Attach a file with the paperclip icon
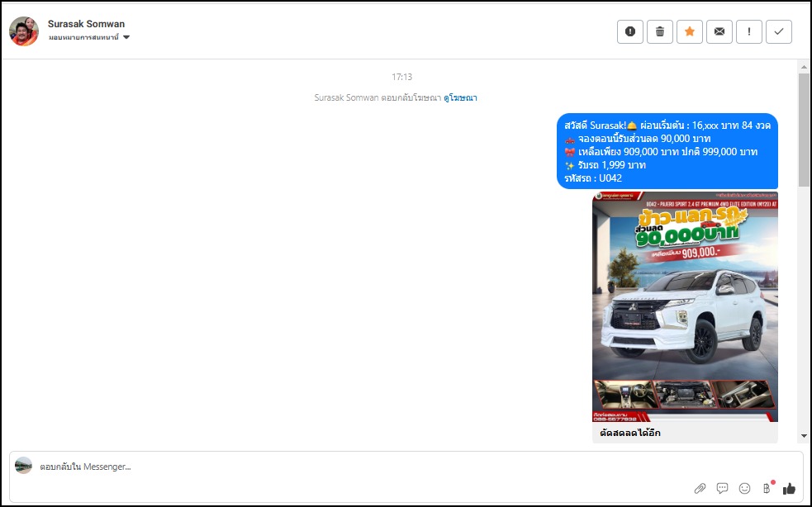Screen dimensions: 812x507 pyautogui.click(x=700, y=488)
